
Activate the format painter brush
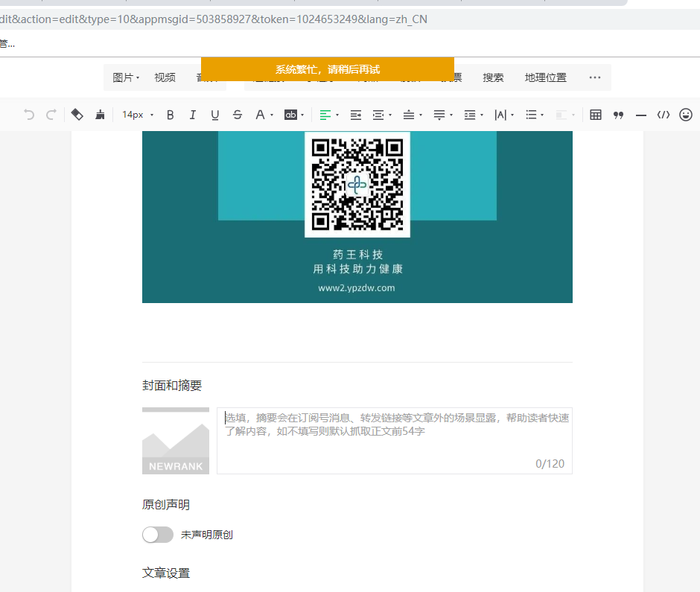(100, 115)
